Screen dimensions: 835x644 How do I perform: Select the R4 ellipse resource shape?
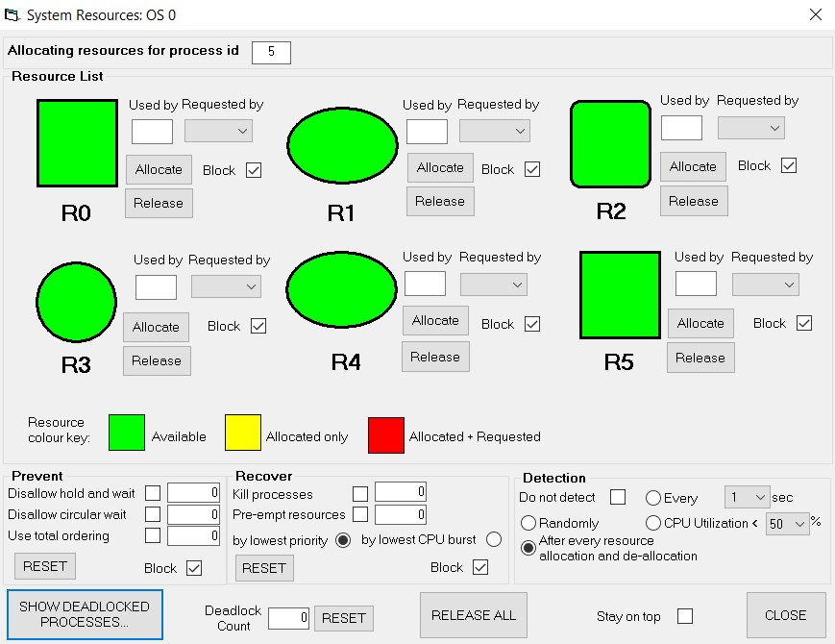coord(342,291)
